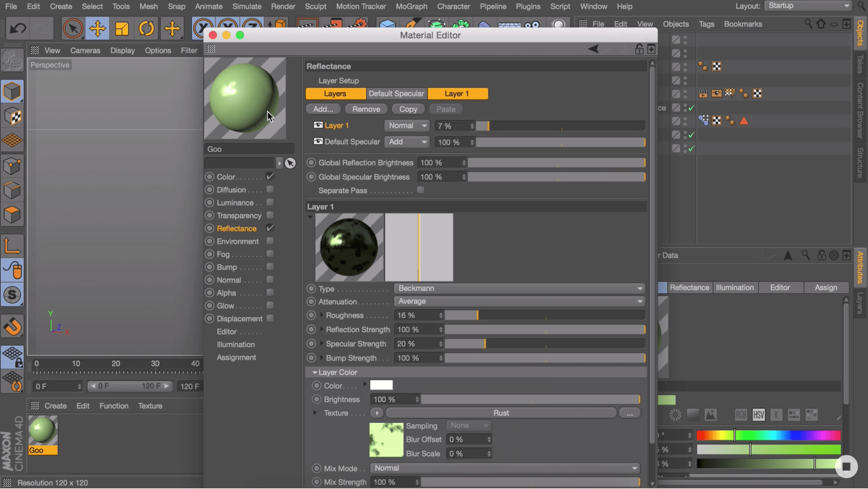Open the Default Specular tab
Viewport: 868px width, 489px height.
point(396,94)
